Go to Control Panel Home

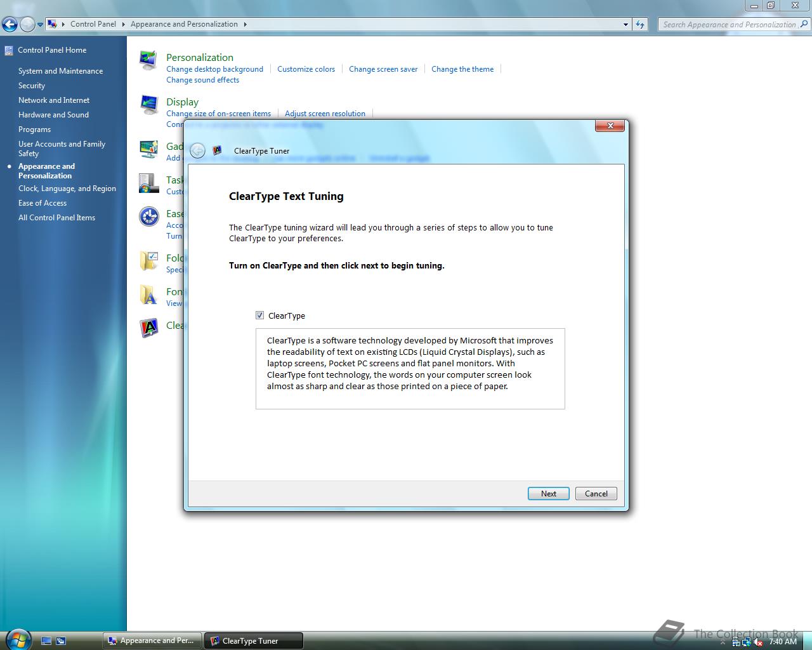[52, 50]
